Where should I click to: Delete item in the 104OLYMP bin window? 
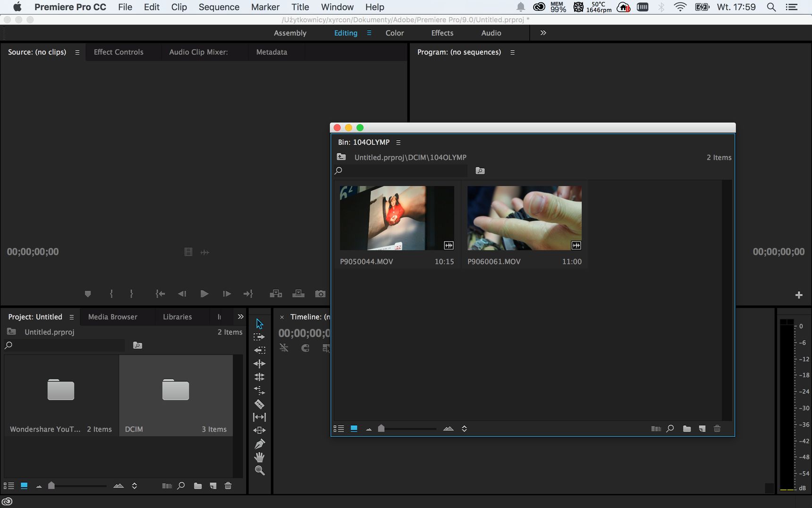[x=717, y=429]
